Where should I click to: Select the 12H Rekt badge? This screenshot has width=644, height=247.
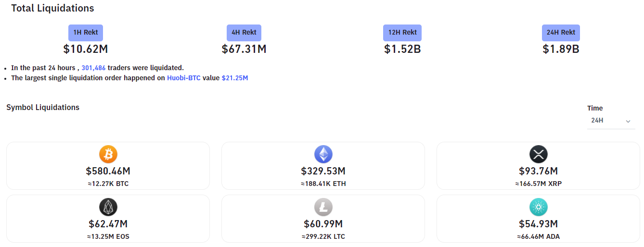point(402,33)
